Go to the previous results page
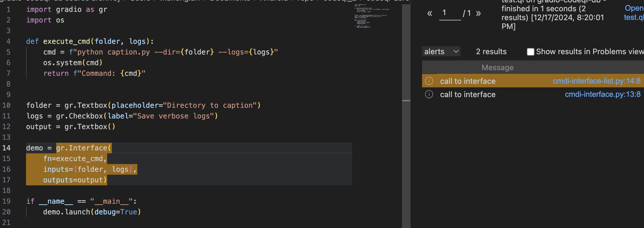The height and width of the screenshot is (228, 644). pos(430,13)
